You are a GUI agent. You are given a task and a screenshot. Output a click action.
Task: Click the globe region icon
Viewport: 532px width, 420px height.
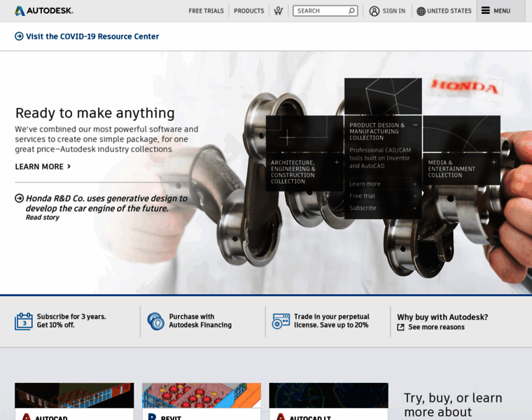(421, 11)
